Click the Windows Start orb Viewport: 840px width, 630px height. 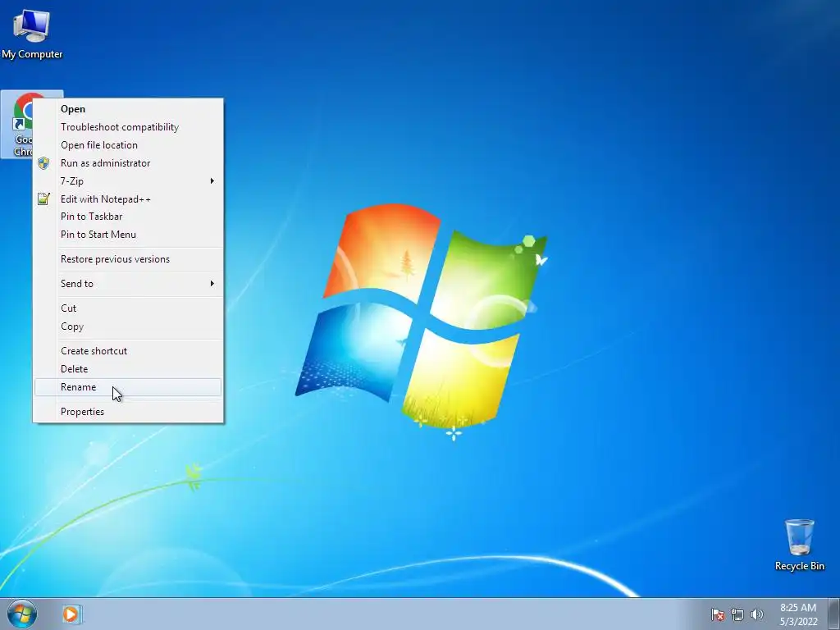tap(22, 614)
